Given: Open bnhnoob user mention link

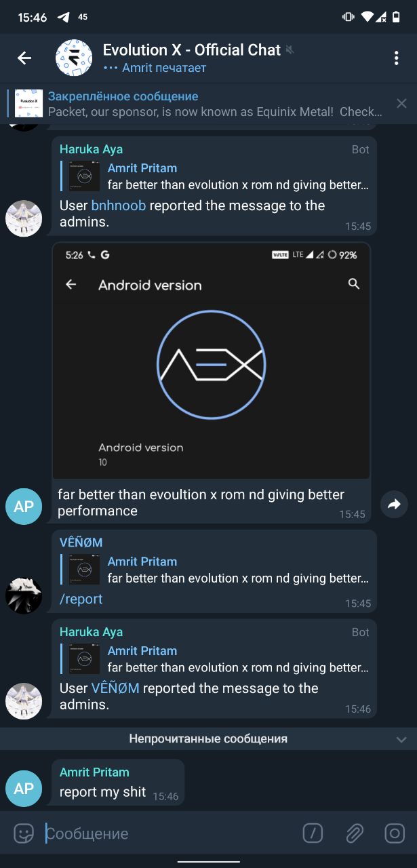Looking at the screenshot, I should [119, 205].
